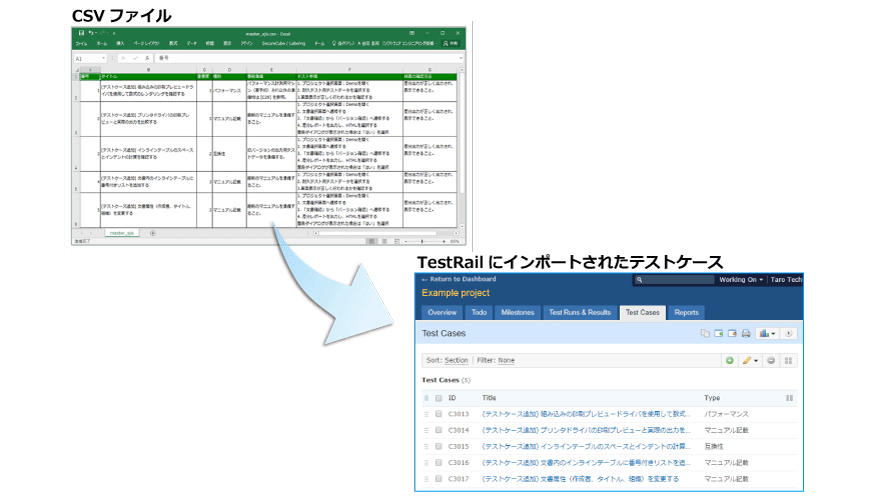Screen dimensions: 870x500
Task: Switch Excel to page layout view icon
Action: pos(385,241)
